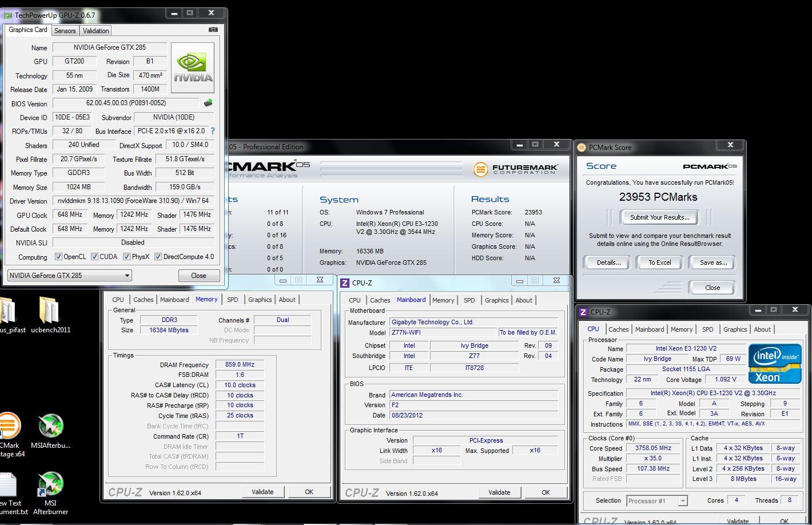Open the MSIAfterbu... desktop icon
The image size is (812, 525).
tap(50, 432)
